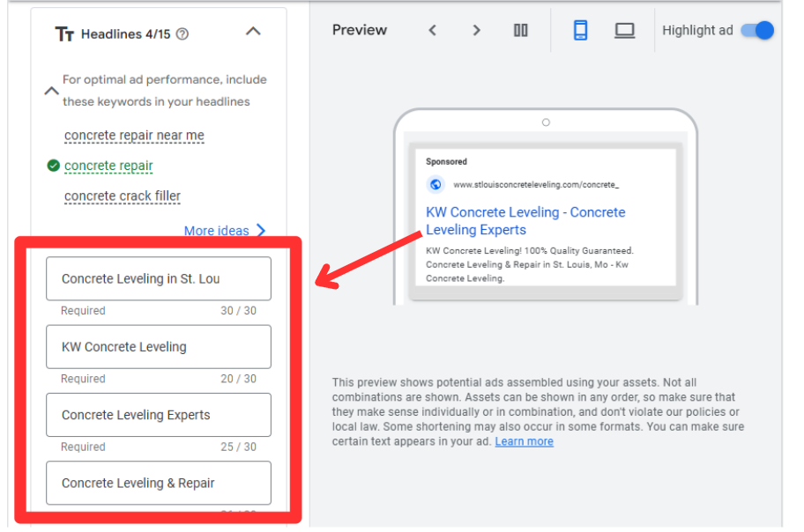Click the ad description text in preview
The image size is (804, 532).
pyautogui.click(x=530, y=264)
